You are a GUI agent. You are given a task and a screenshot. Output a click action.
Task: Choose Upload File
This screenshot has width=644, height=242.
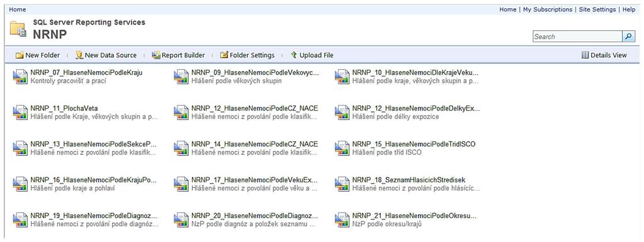point(312,55)
